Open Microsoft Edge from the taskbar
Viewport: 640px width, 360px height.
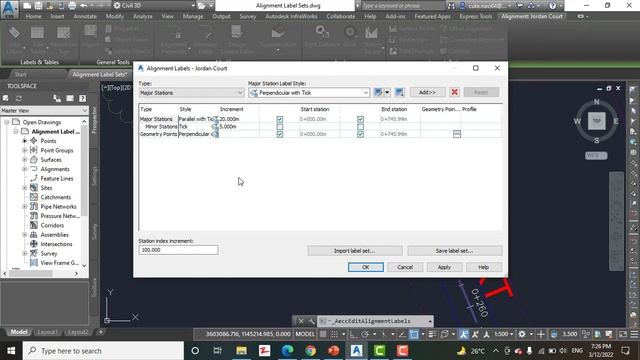click(287, 351)
